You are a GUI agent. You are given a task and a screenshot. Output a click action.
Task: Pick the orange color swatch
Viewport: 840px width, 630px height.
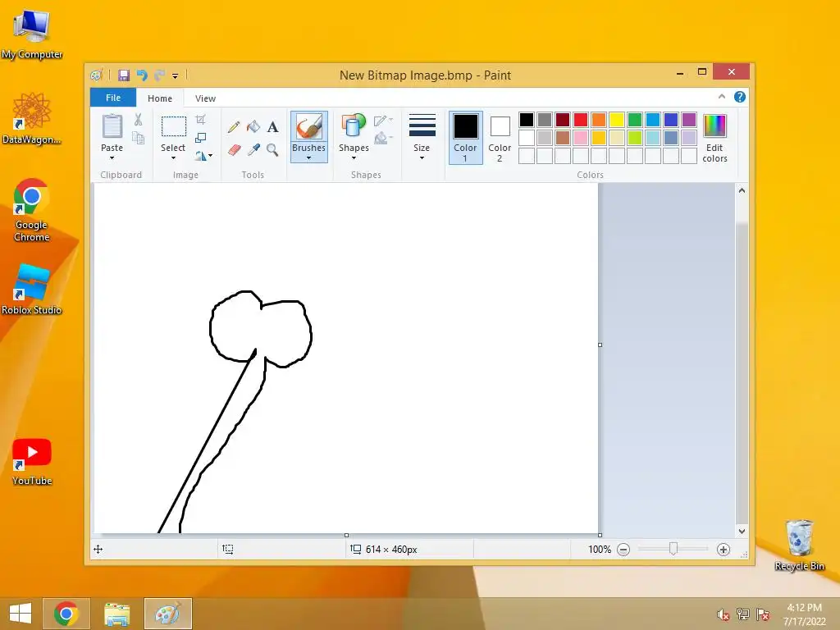(x=599, y=120)
